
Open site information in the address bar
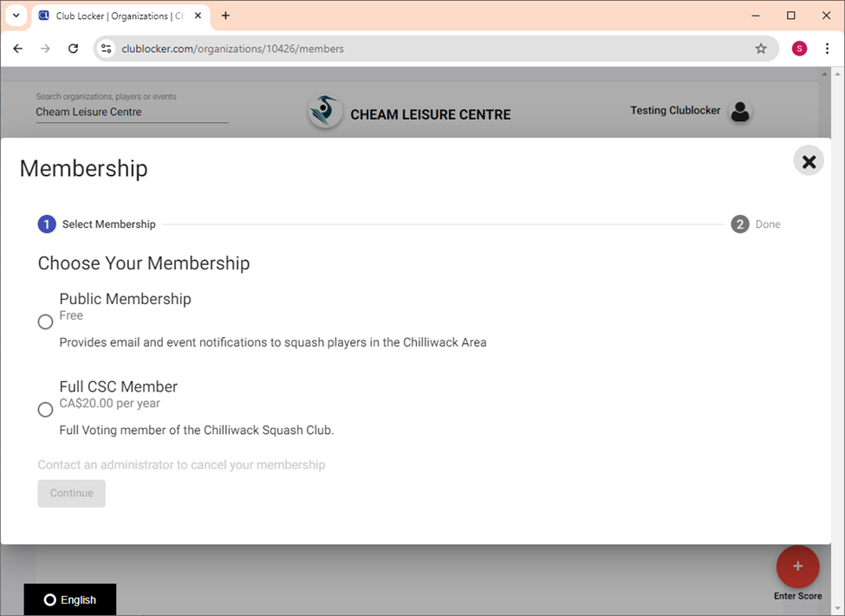click(x=105, y=48)
